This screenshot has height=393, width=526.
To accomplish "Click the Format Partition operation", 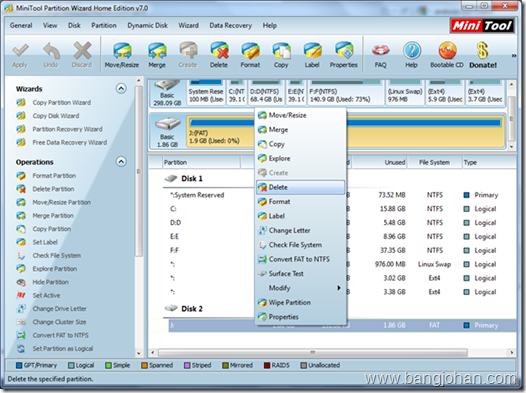I will pos(54,176).
